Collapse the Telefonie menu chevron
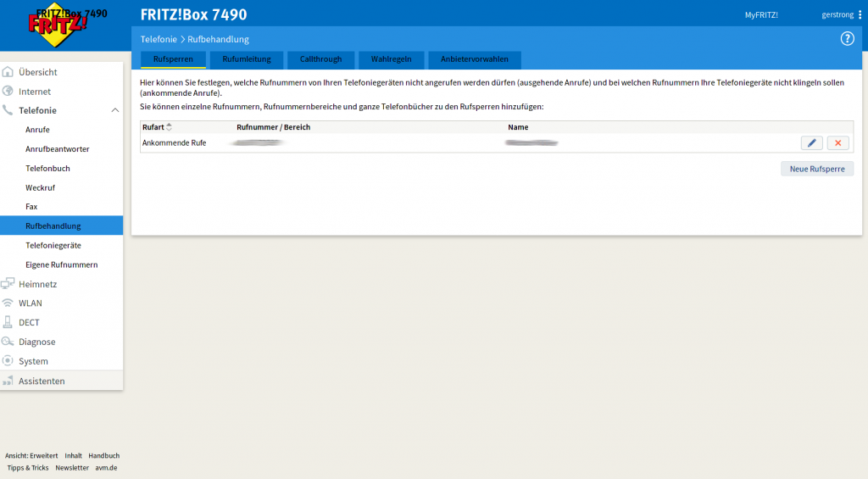The height and width of the screenshot is (479, 868). [115, 110]
